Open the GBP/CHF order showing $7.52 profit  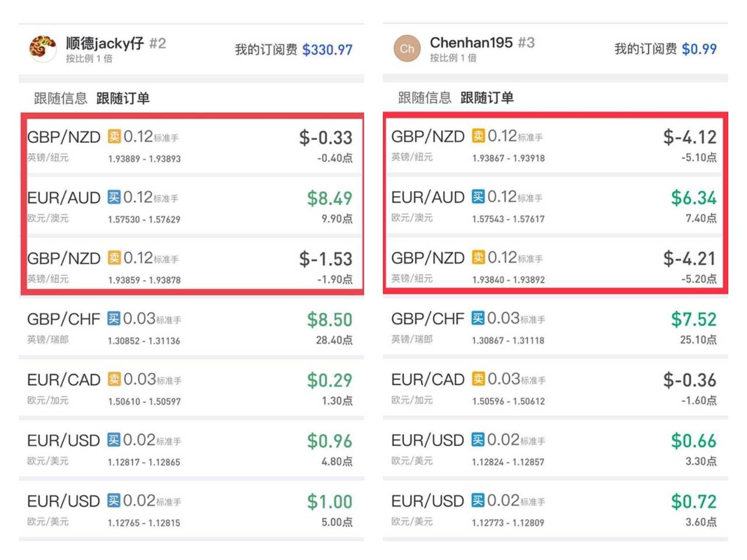(x=554, y=327)
